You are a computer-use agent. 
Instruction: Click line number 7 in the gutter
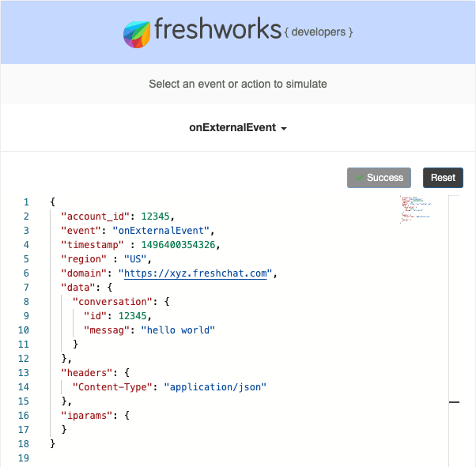(x=26, y=288)
